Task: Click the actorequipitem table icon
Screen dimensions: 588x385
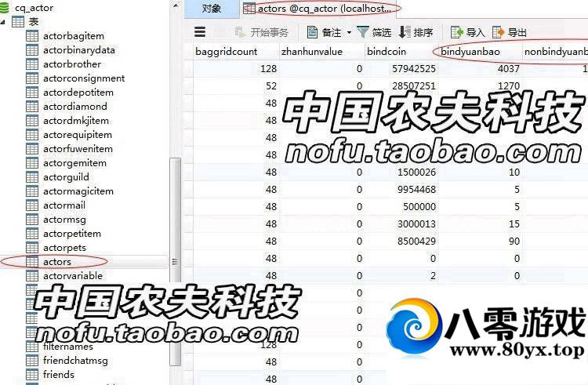Action: pos(32,135)
